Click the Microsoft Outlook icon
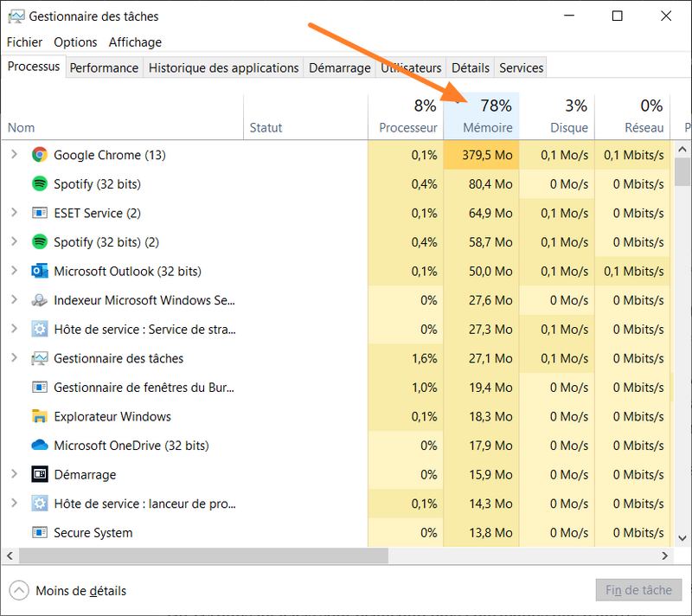This screenshot has height=616, width=692. (x=39, y=271)
